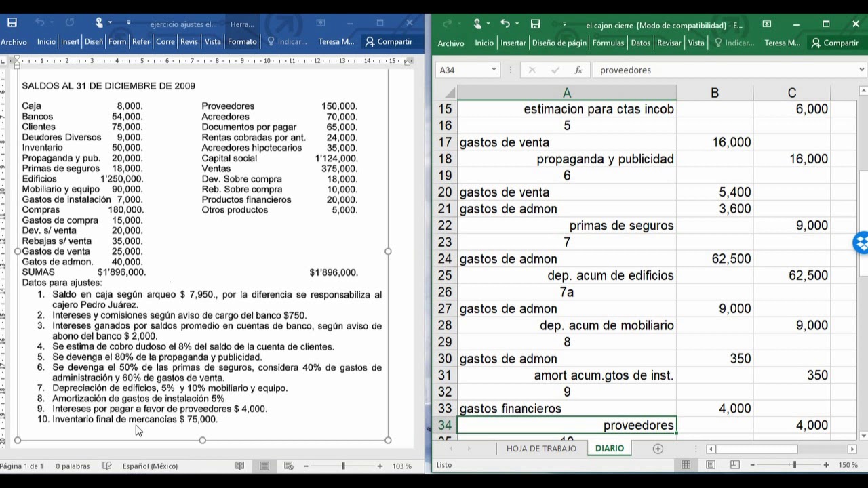Click the Redo/Repeat icon in Word
The width and height of the screenshot is (868, 488).
coord(70,23)
